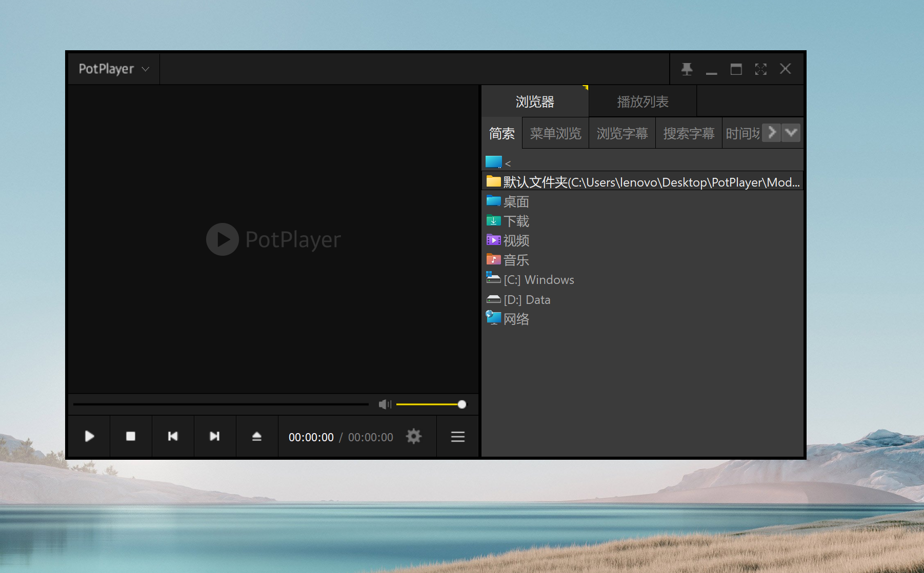
Task: Click the Stop playback button
Action: [131, 436]
